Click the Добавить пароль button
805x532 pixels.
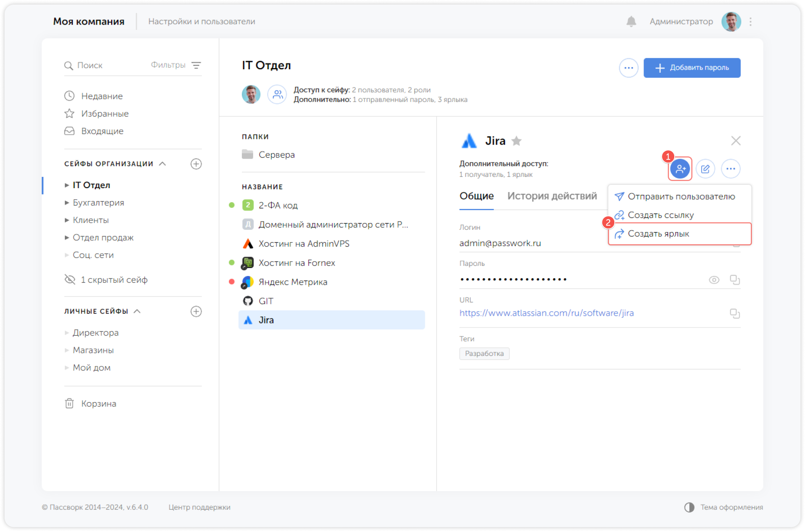point(692,68)
